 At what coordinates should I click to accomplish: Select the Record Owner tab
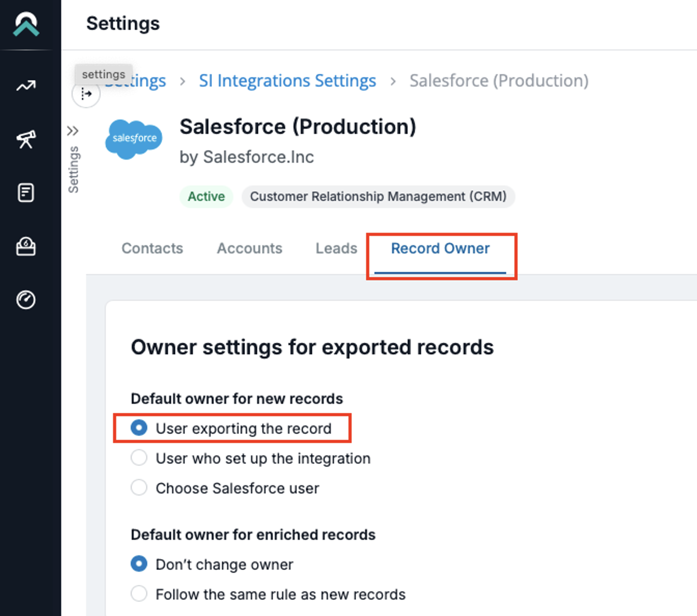[x=440, y=248]
